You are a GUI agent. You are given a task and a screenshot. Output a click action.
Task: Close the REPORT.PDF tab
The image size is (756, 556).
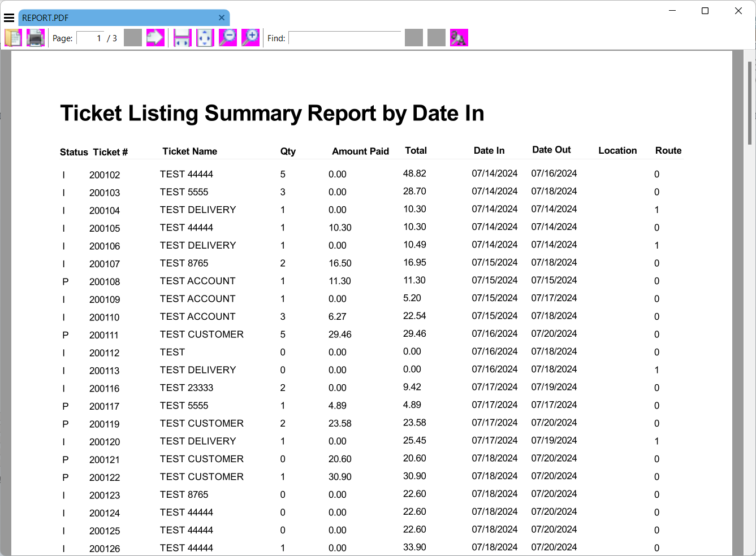coord(222,18)
